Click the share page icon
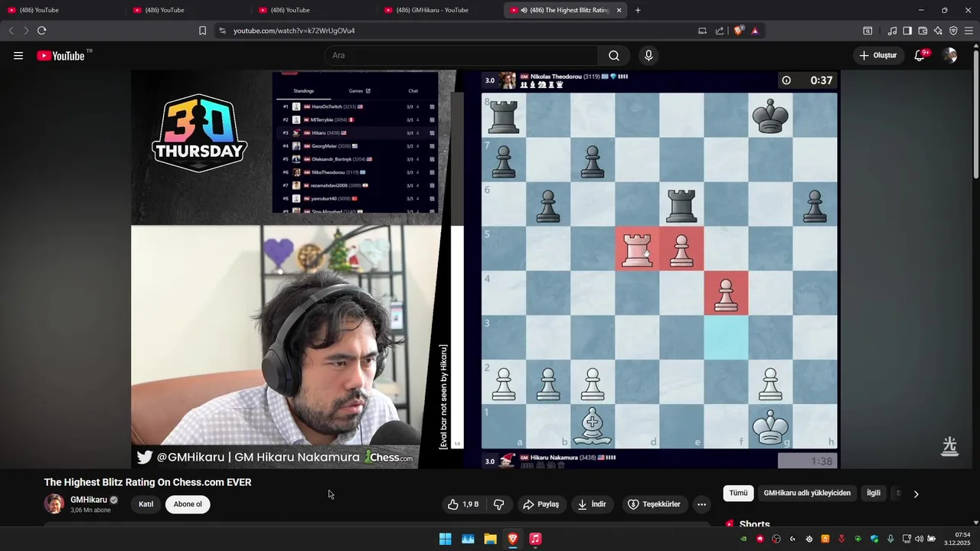 (720, 31)
